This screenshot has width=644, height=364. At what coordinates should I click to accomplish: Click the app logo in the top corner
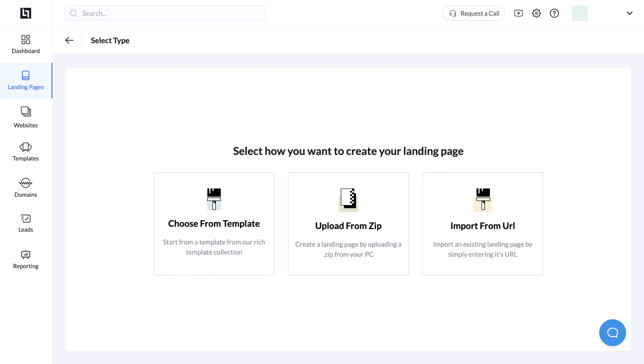26,13
